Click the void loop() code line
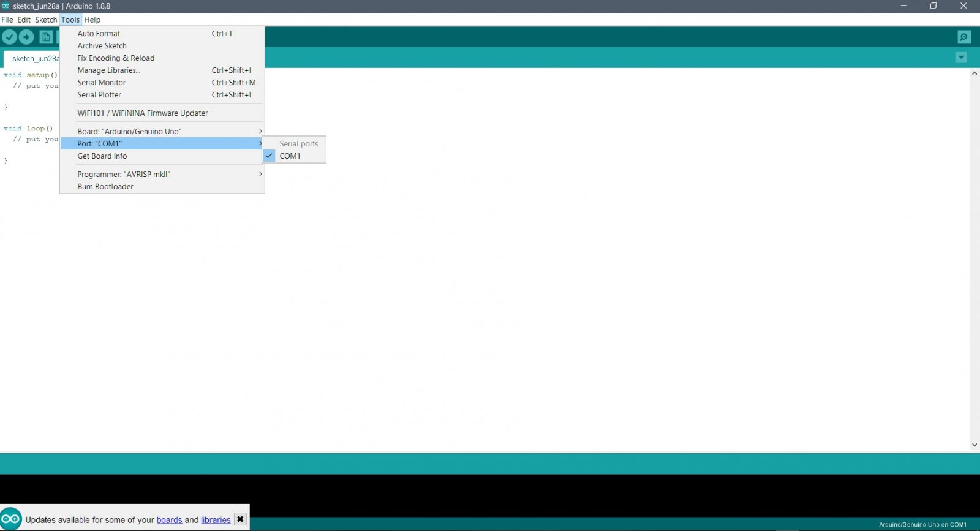The width and height of the screenshot is (980, 531). [28, 129]
